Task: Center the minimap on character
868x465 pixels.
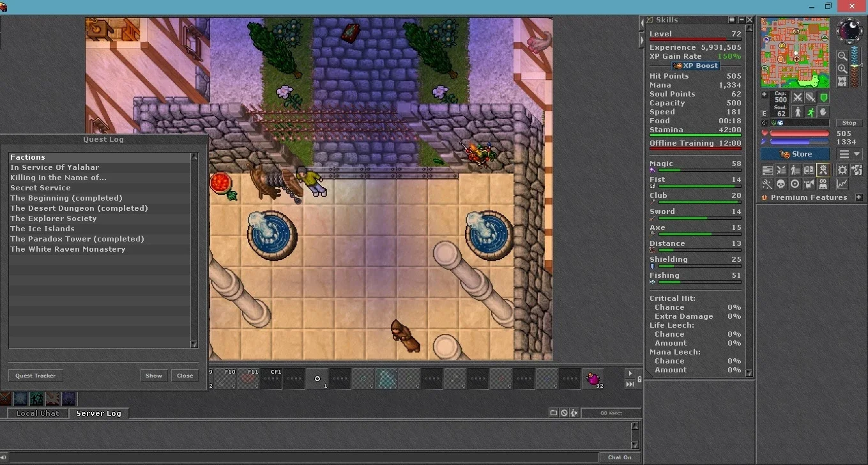Action: [x=842, y=82]
